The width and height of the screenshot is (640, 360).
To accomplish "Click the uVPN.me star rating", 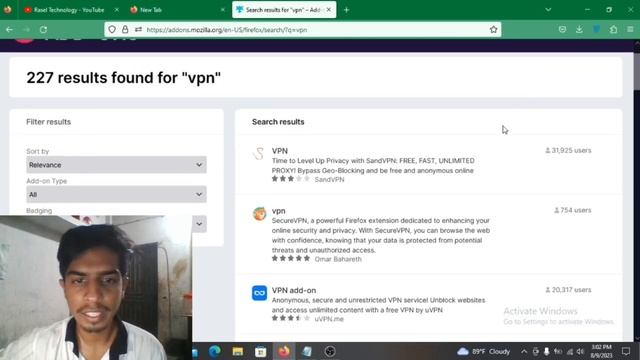I will (291, 318).
